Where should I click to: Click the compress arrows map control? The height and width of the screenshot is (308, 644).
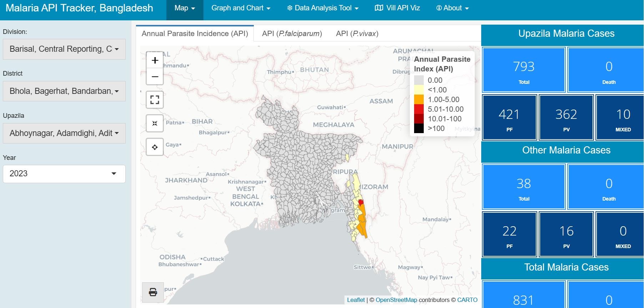pos(155,123)
